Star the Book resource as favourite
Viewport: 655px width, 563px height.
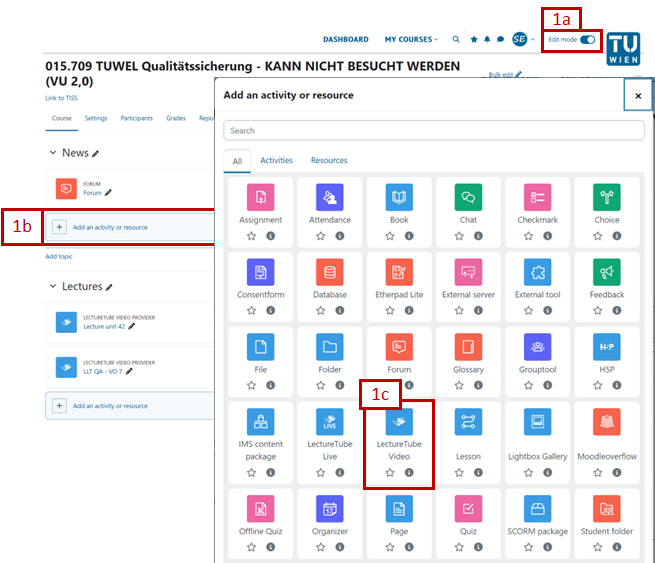point(390,236)
